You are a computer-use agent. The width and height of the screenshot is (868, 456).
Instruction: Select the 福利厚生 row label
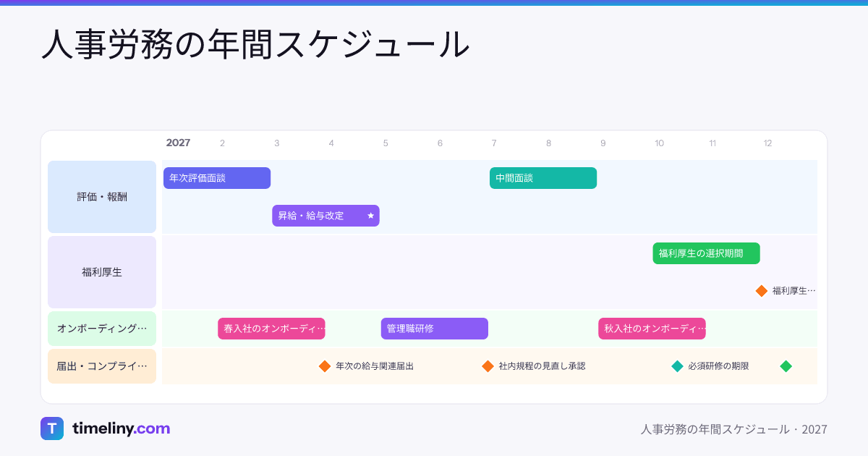click(102, 272)
